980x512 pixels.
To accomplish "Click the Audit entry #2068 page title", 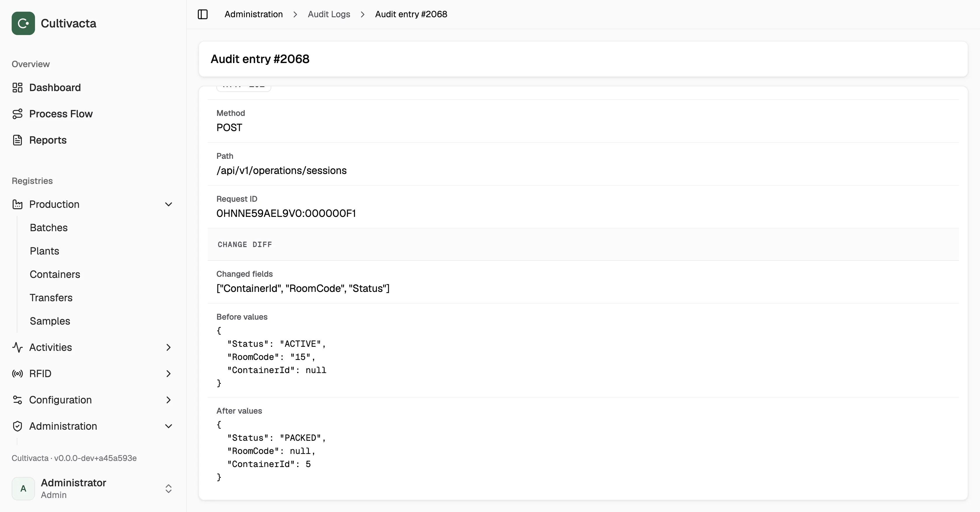I will pyautogui.click(x=260, y=59).
